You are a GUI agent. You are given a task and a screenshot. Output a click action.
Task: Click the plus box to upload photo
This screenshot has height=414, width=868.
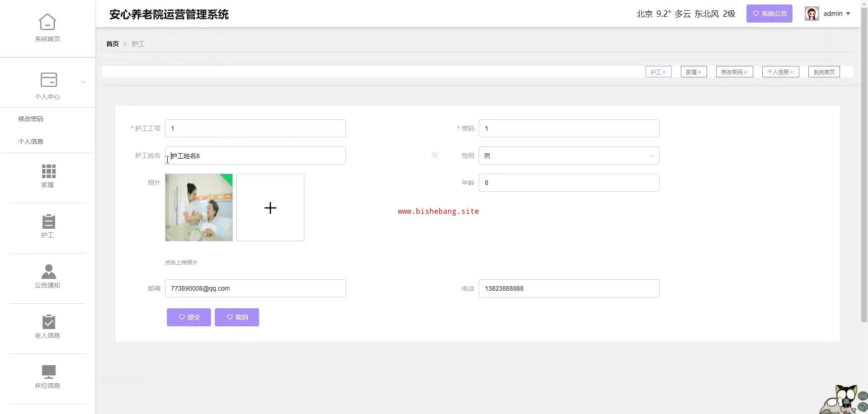tap(270, 208)
